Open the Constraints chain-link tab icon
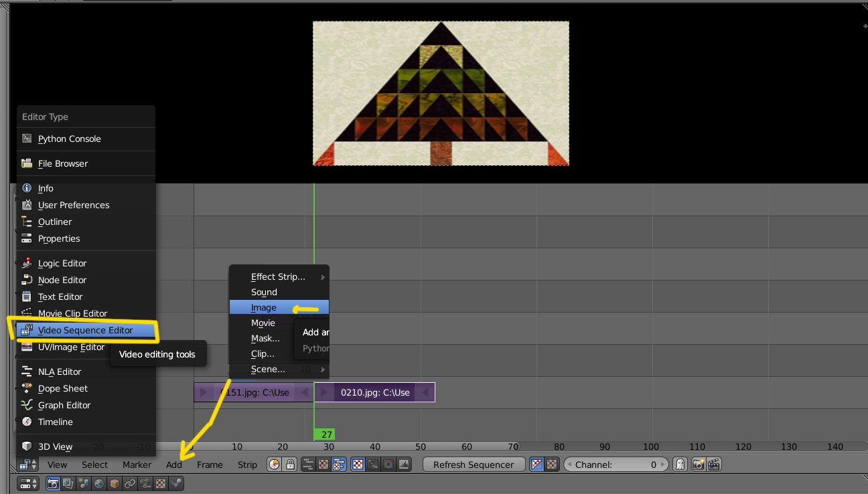The height and width of the screenshot is (494, 868). point(130,483)
